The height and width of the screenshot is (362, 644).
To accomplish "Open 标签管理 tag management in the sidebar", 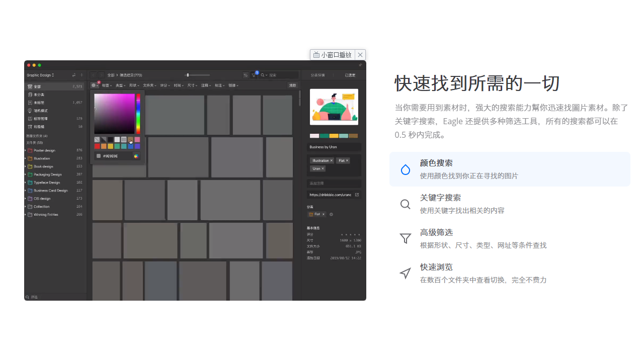I will tap(42, 118).
